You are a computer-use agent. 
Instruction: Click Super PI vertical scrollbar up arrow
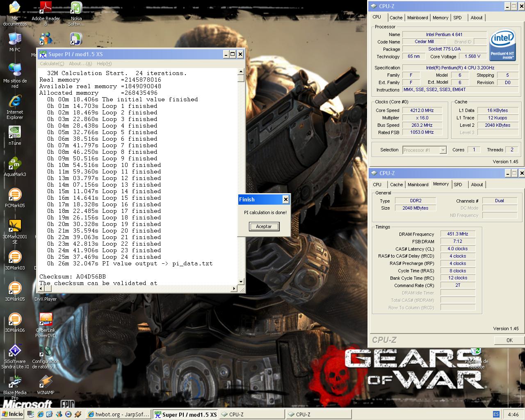(x=241, y=71)
